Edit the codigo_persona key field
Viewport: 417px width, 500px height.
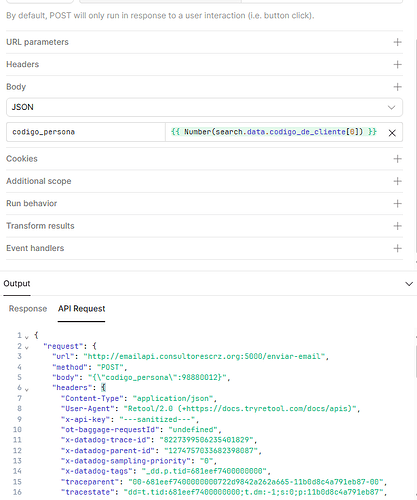tap(86, 132)
